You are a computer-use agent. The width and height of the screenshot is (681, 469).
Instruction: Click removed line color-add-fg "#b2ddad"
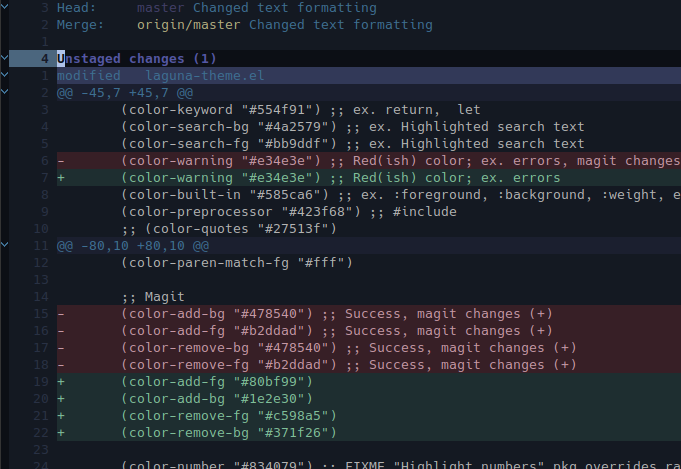(x=369, y=331)
